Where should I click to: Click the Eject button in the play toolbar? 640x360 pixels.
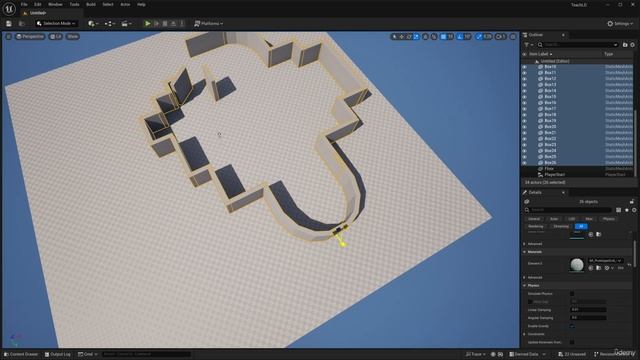coord(173,24)
